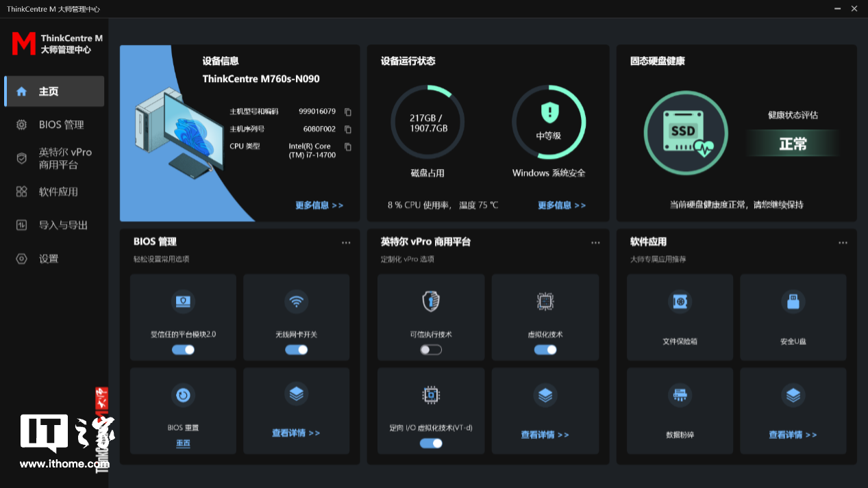This screenshot has width=868, height=488.
Task: Open the 安全U盘 tile icon
Action: pos(793,301)
